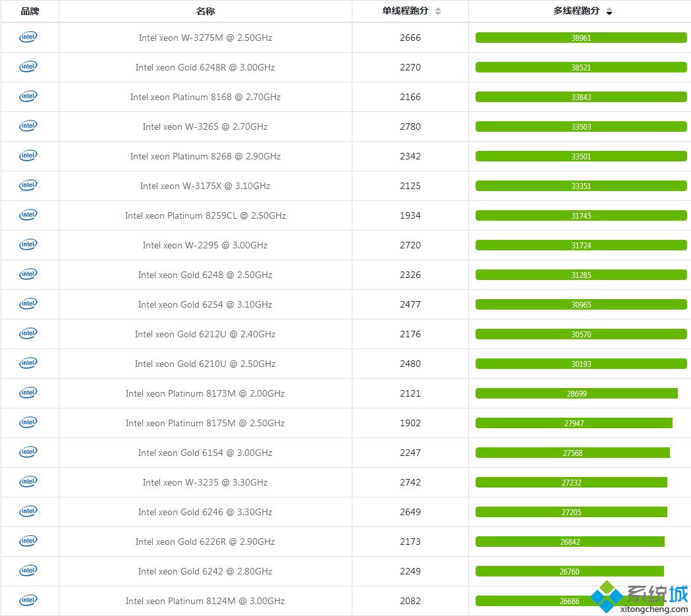Open Intel xeon W-2295 @ 3.00GHz entry
Screen dimensions: 691x616
pyautogui.click(x=206, y=245)
